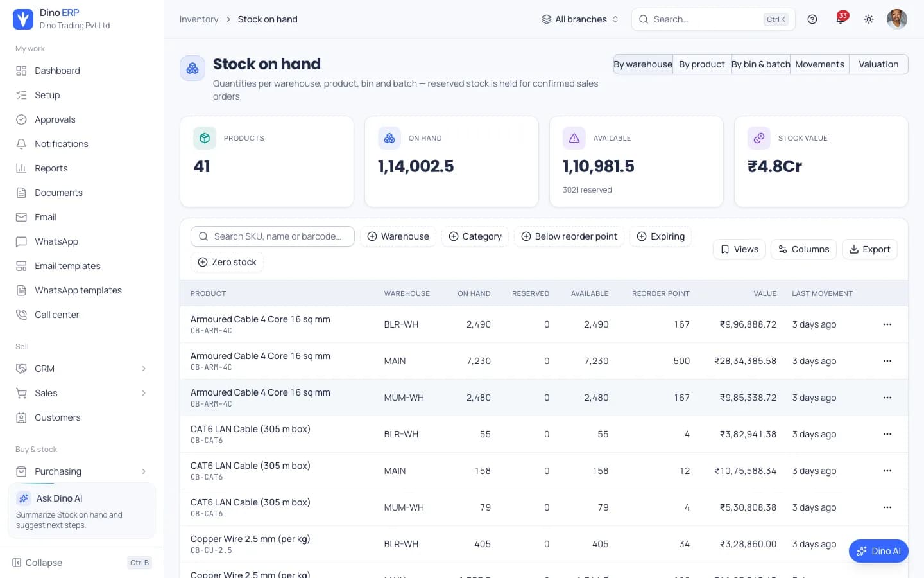Image resolution: width=924 pixels, height=578 pixels.
Task: Switch to the Movements tab
Action: click(x=819, y=64)
